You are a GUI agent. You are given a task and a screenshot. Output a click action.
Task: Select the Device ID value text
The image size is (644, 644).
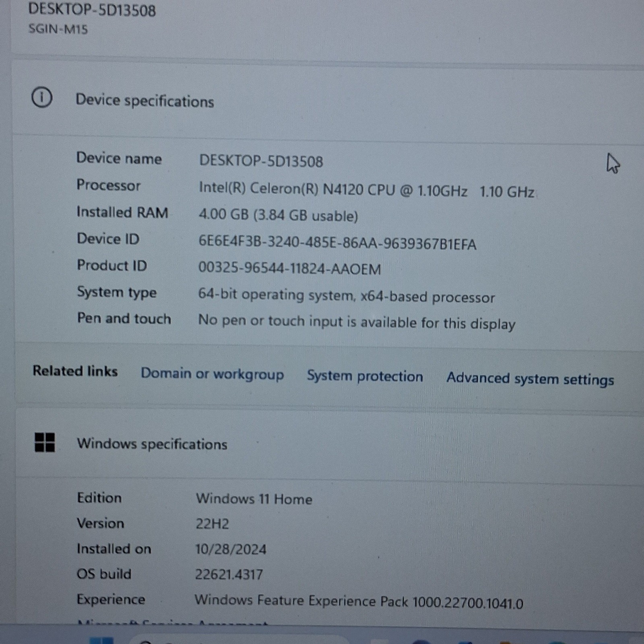337,243
